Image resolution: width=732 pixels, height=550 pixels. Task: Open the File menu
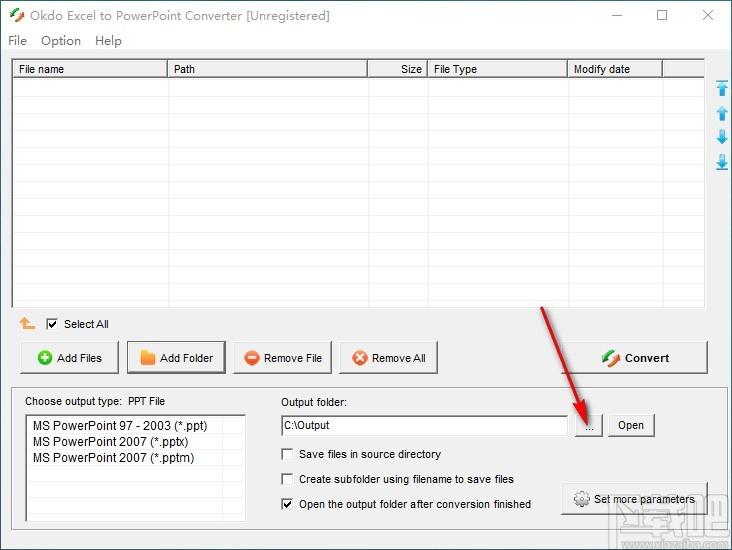click(17, 41)
